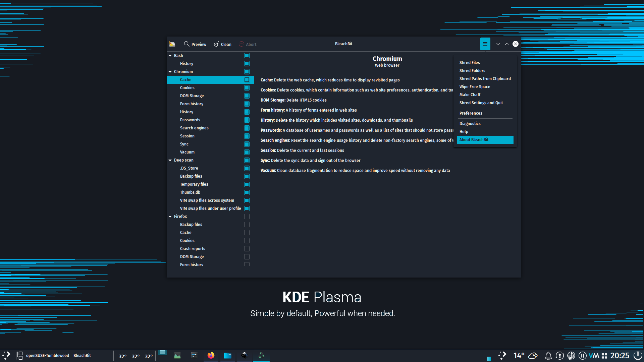Click the 20:25 clock
Viewport: 644px width, 362px height.
pyautogui.click(x=620, y=356)
